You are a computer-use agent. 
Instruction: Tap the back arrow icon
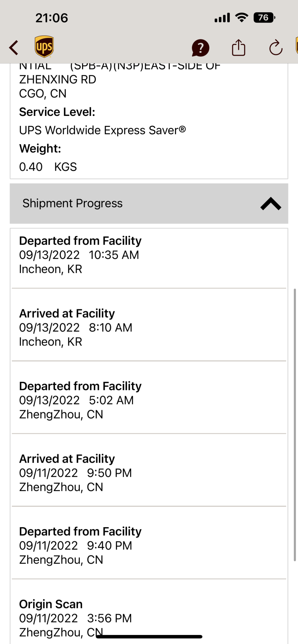[14, 48]
